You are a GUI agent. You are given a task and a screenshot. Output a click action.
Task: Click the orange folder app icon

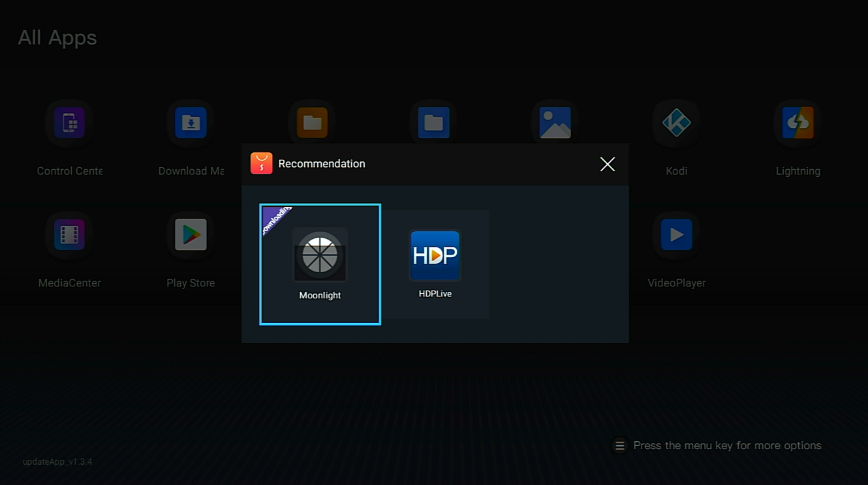point(312,123)
